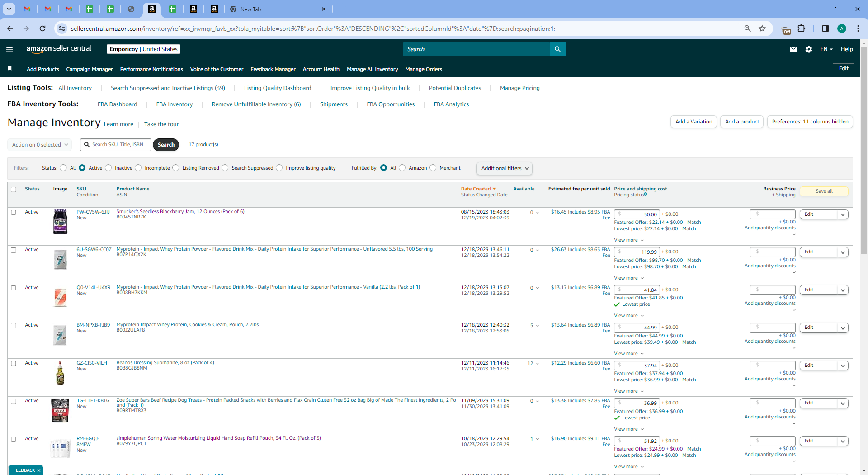Click the Save all button

point(824,191)
